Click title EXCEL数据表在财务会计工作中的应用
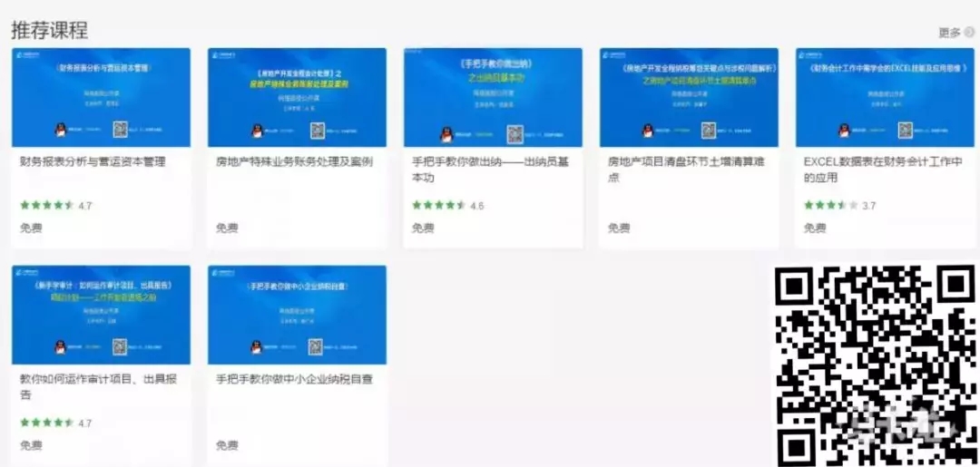The image size is (980, 467). click(x=883, y=170)
